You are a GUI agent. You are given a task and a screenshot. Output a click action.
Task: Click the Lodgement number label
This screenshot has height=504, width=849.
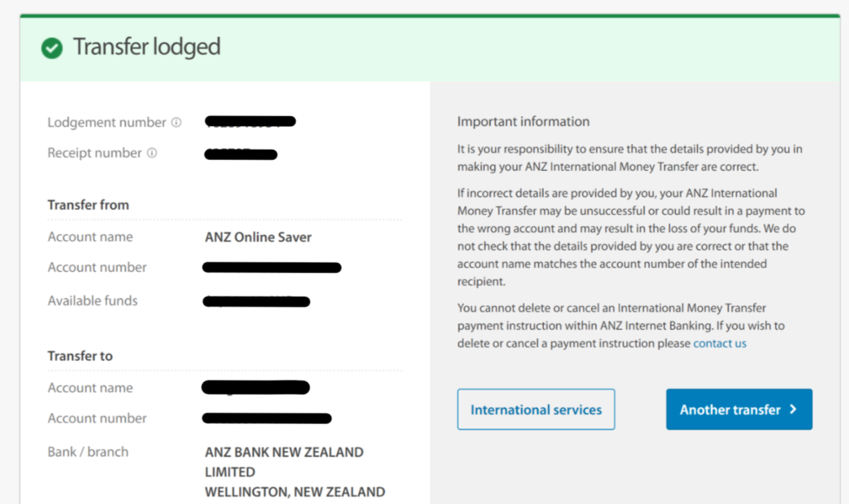107,123
